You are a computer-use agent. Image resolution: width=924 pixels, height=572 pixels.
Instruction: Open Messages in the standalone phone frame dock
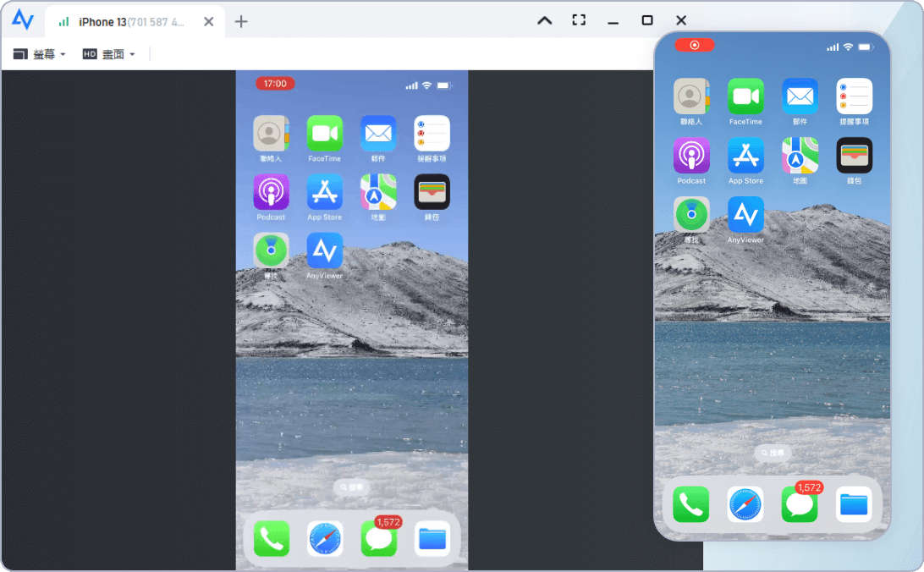(800, 504)
